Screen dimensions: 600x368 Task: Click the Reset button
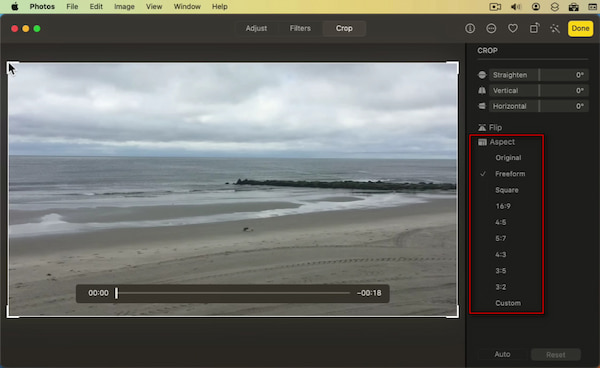(556, 355)
